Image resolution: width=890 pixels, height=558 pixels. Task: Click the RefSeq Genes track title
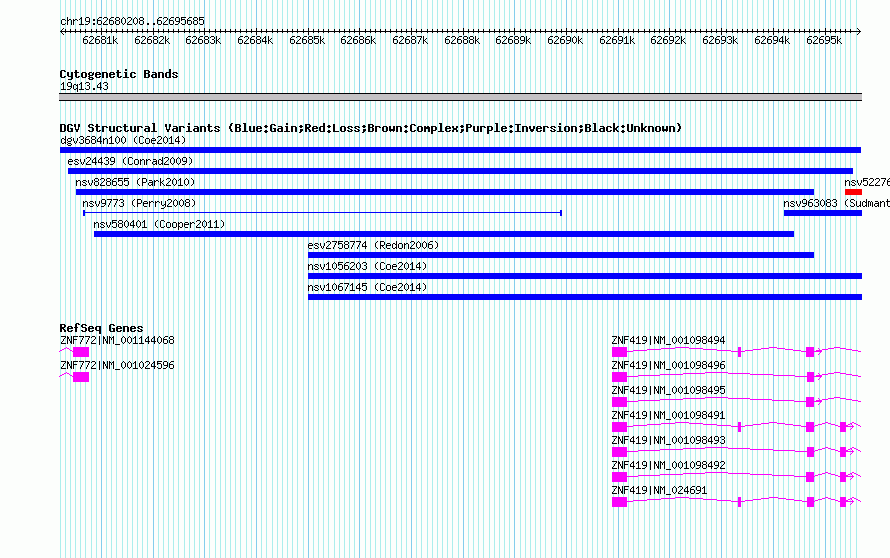click(x=101, y=328)
